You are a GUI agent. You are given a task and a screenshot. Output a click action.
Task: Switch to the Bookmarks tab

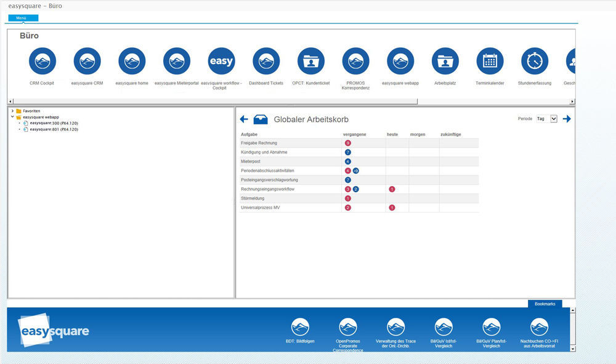pyautogui.click(x=545, y=304)
